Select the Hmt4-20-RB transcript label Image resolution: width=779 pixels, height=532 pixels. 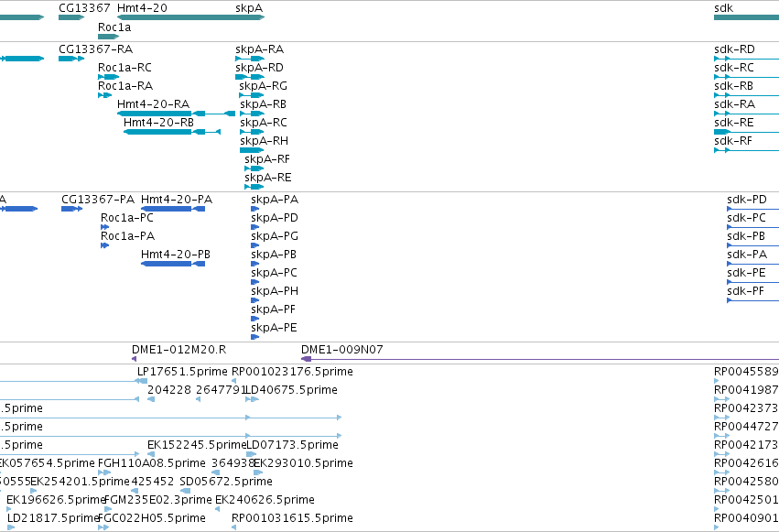pos(158,123)
